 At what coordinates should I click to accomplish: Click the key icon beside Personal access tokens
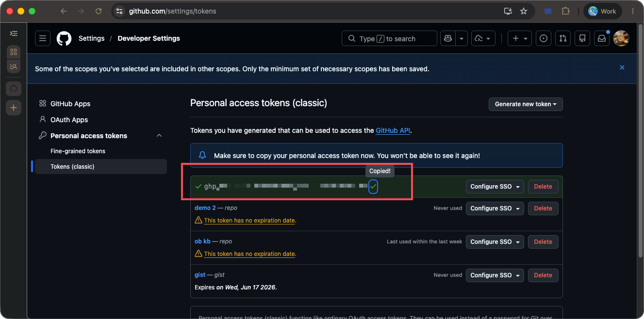(43, 136)
